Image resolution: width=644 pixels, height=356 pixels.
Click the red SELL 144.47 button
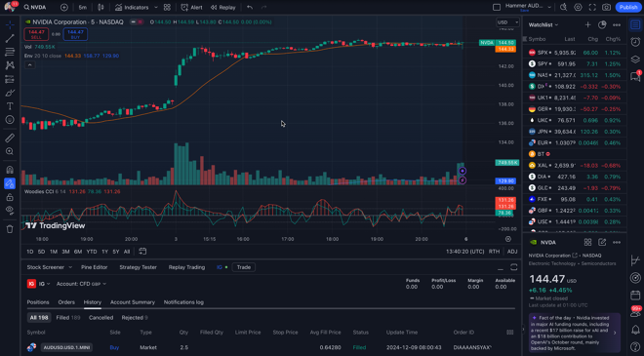pos(36,34)
